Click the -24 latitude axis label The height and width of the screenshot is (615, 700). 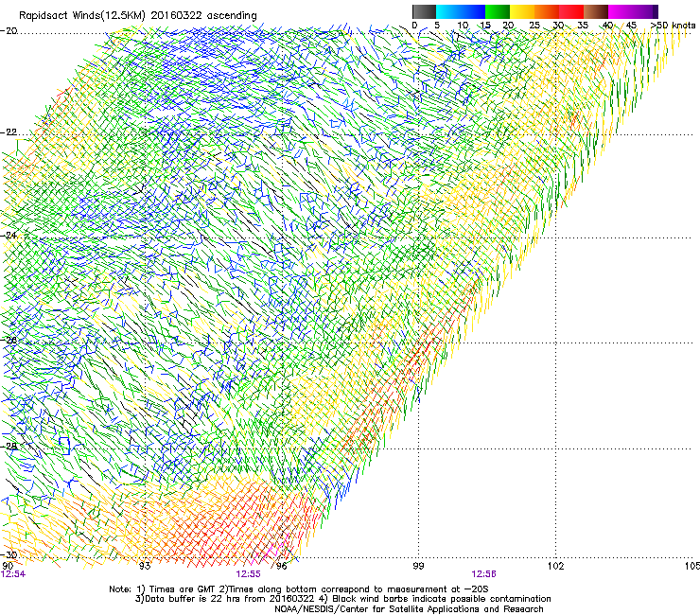point(9,235)
